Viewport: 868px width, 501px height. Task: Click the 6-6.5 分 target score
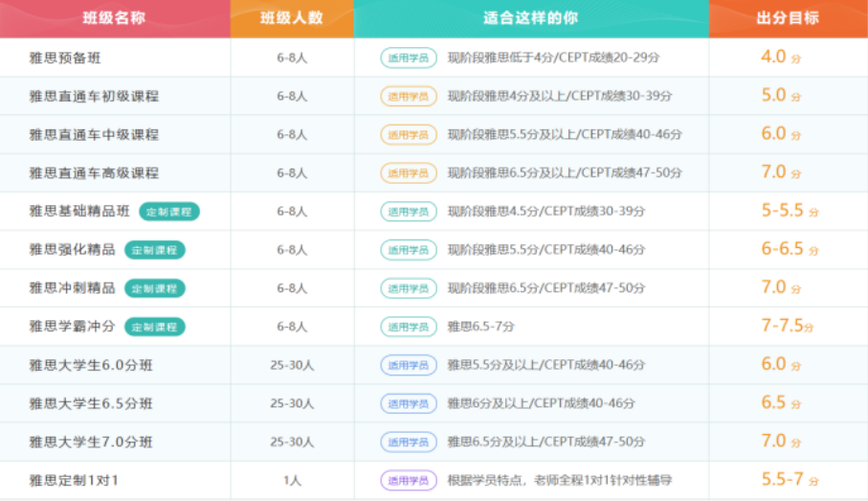click(790, 249)
